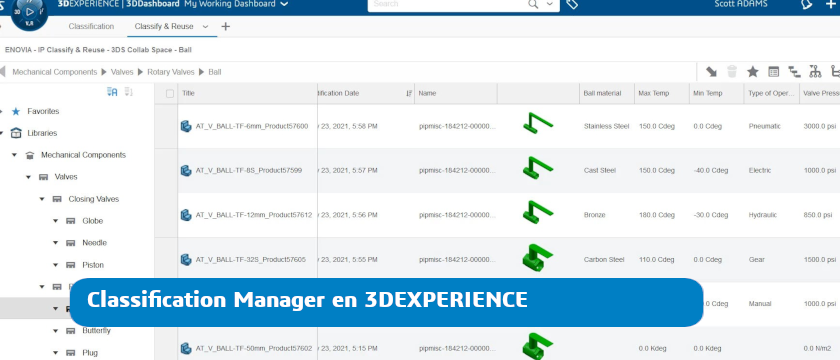Toggle the Piston node expander arrow
Viewport: 840px width, 360px height.
55,265
